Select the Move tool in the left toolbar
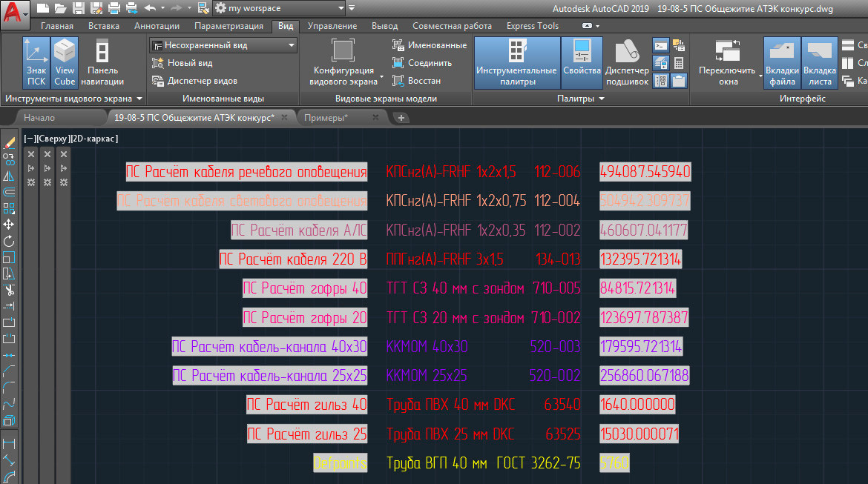The image size is (868, 484). coord(9,224)
